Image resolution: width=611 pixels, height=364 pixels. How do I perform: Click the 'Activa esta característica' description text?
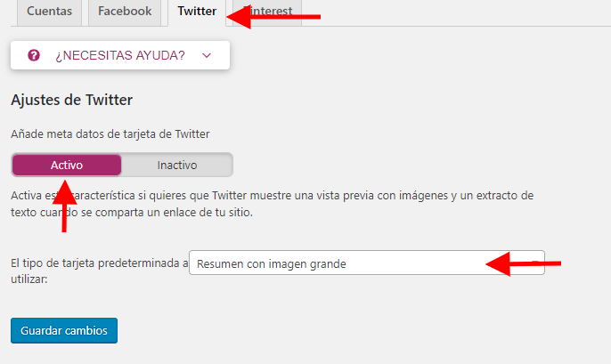coord(272,204)
